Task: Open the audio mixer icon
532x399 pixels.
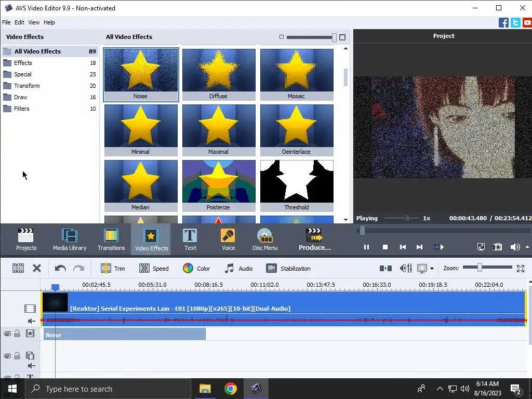Action: [406, 269]
